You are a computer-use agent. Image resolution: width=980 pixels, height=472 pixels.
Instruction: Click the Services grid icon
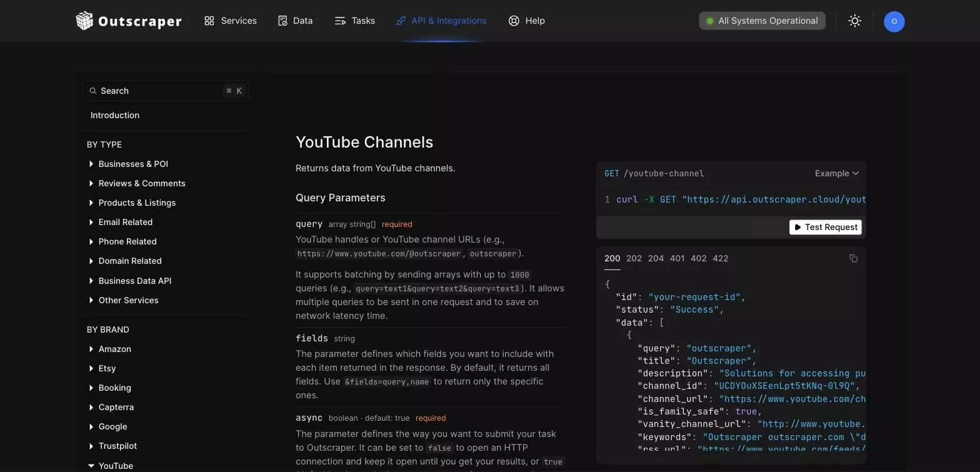[209, 21]
